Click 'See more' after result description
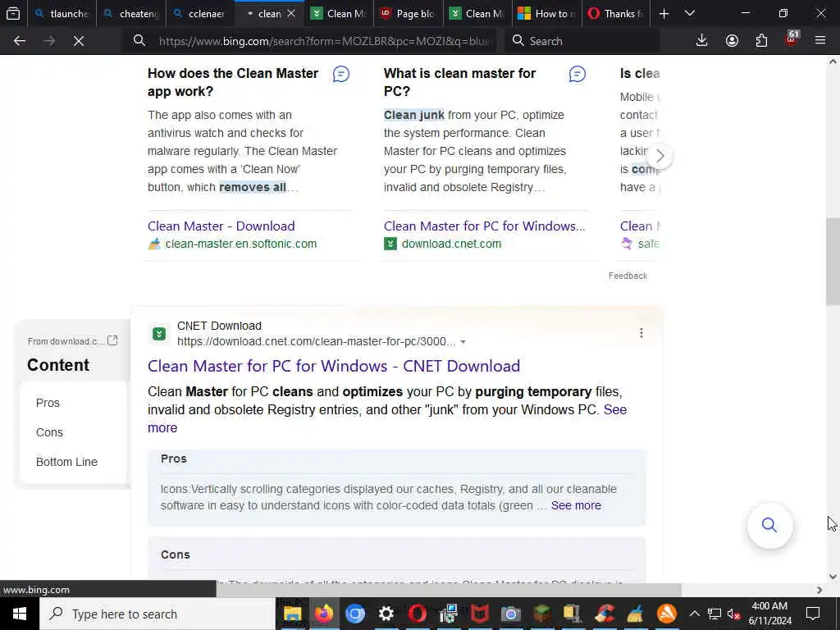Image resolution: width=840 pixels, height=630 pixels. 387,418
